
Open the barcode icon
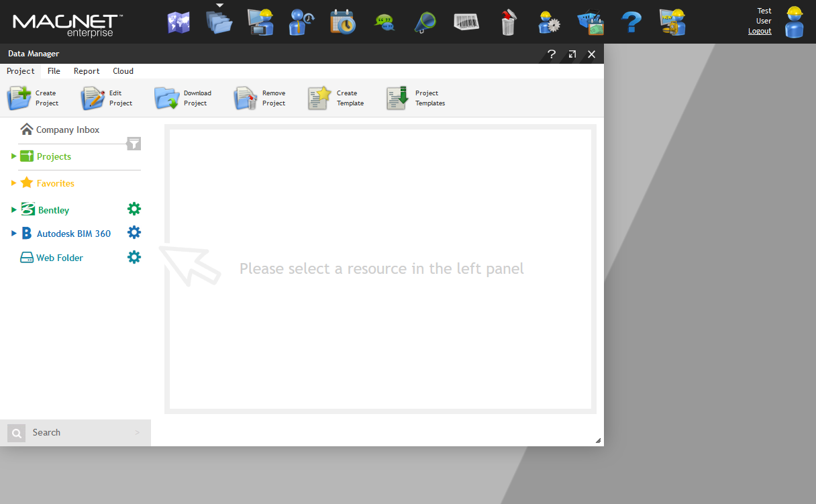pos(466,22)
